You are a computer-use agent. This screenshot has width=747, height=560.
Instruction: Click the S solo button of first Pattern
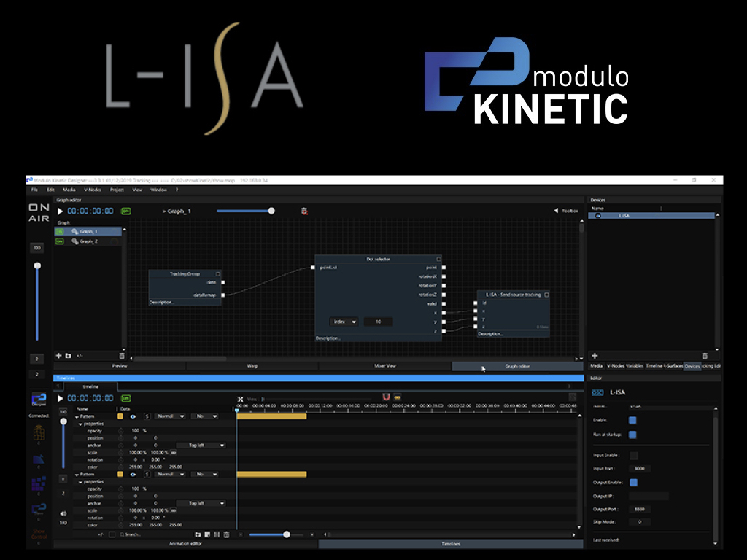pyautogui.click(x=147, y=416)
